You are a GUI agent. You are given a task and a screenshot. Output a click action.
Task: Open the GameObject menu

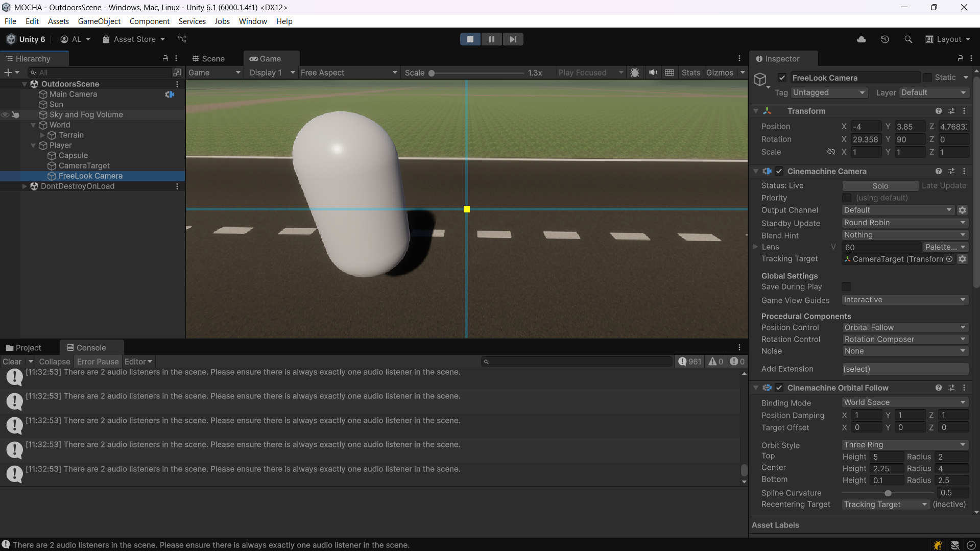99,21
